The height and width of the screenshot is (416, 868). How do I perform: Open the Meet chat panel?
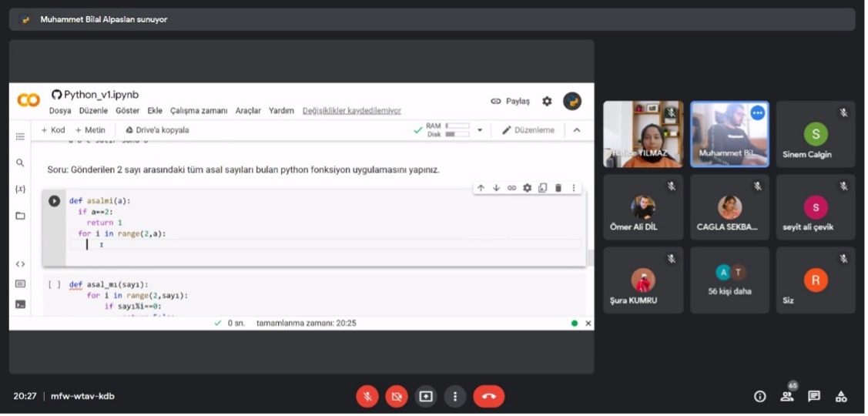814,397
